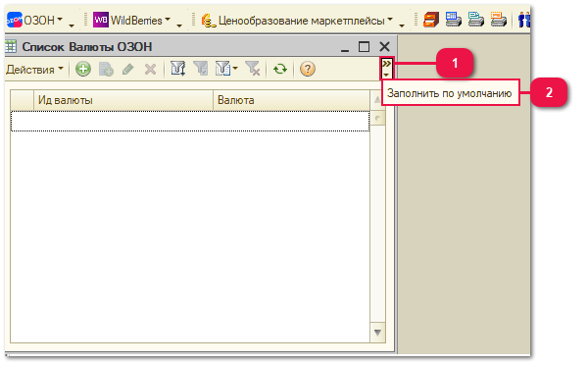Click the grey X delete icon

click(x=150, y=69)
